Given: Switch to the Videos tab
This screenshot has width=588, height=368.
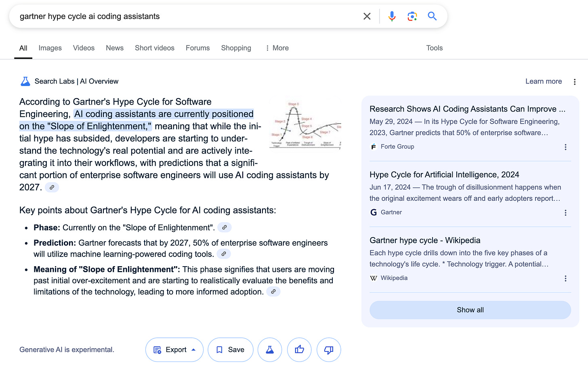Looking at the screenshot, I should [x=84, y=48].
